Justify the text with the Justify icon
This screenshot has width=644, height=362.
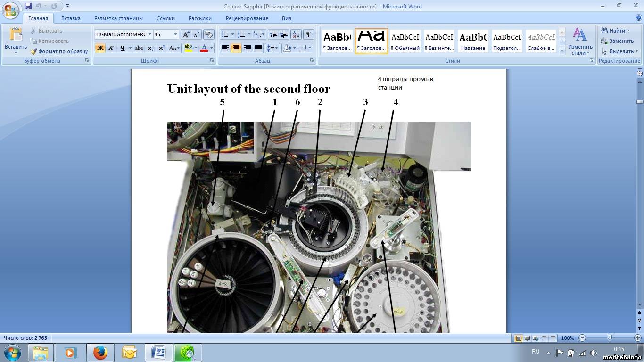pos(258,48)
